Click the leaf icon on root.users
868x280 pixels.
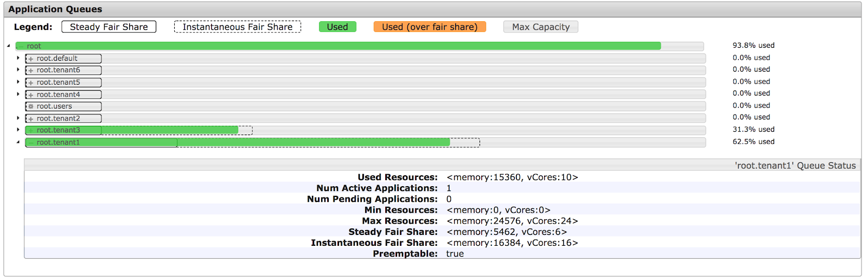pos(31,106)
